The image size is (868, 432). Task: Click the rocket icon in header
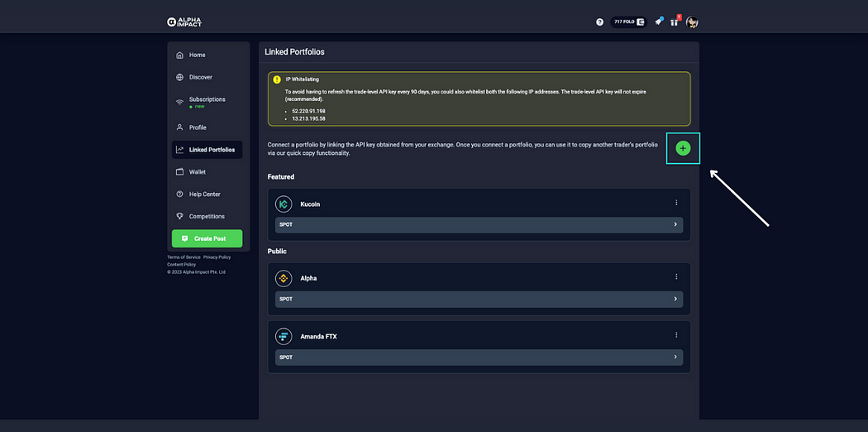(658, 22)
